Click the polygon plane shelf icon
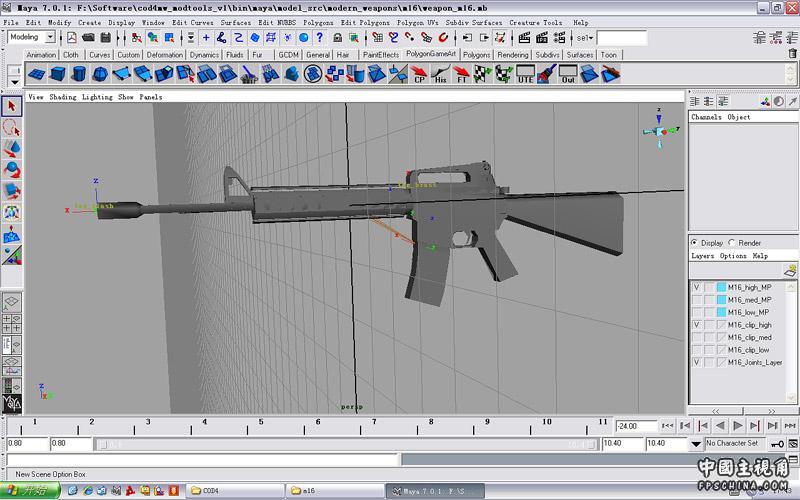This screenshot has height=500, width=800. [37, 74]
